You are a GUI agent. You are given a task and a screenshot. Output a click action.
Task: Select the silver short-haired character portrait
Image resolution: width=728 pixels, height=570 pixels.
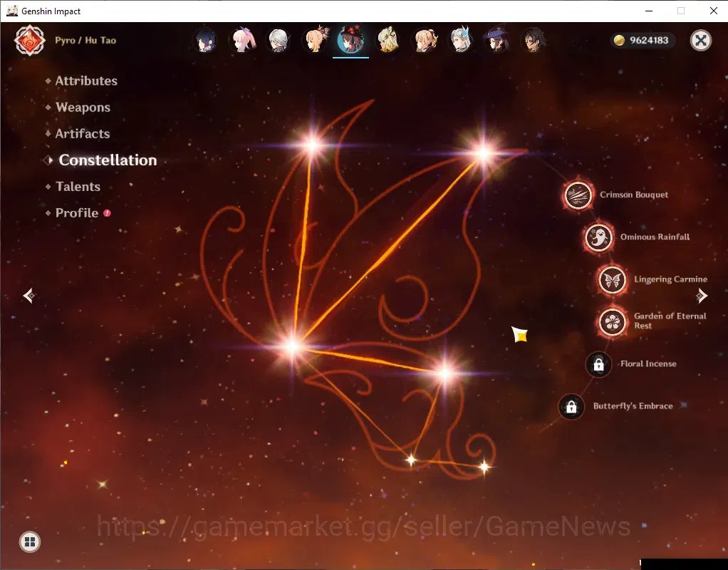(279, 40)
